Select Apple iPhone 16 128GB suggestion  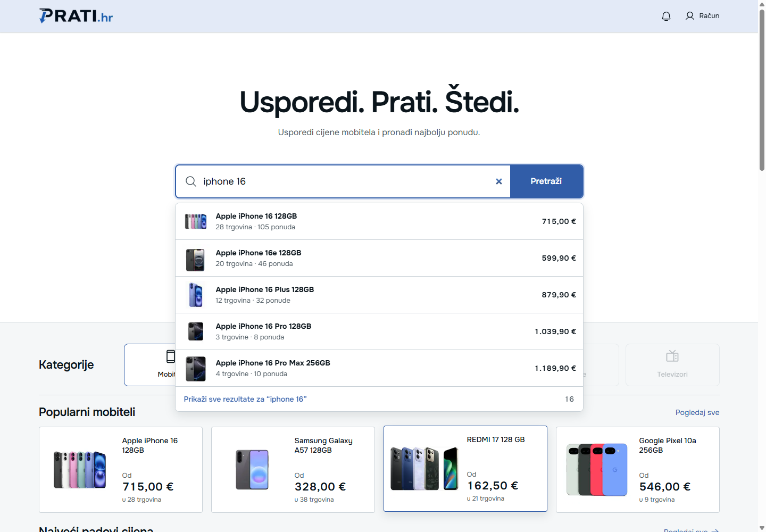pos(379,221)
